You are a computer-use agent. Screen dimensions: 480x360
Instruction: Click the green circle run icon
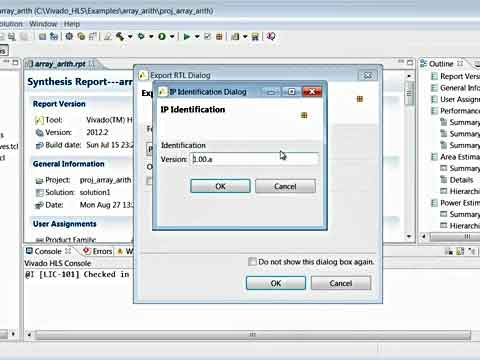[162, 36]
